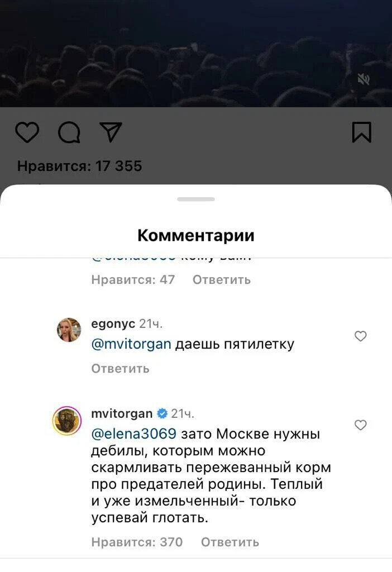Save post with bookmark icon
Viewport: 392px width, 572px height.
tap(361, 132)
